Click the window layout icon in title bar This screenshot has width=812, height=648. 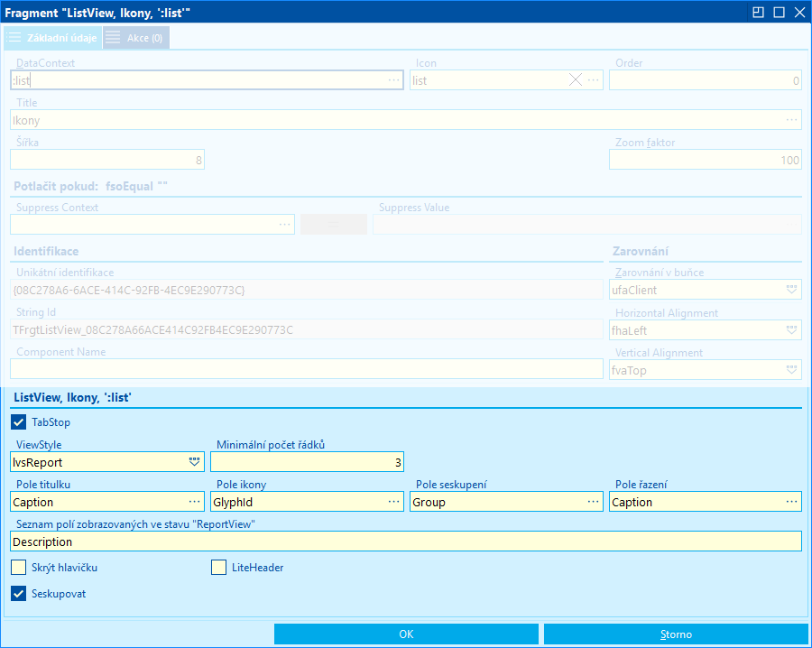[x=758, y=12]
